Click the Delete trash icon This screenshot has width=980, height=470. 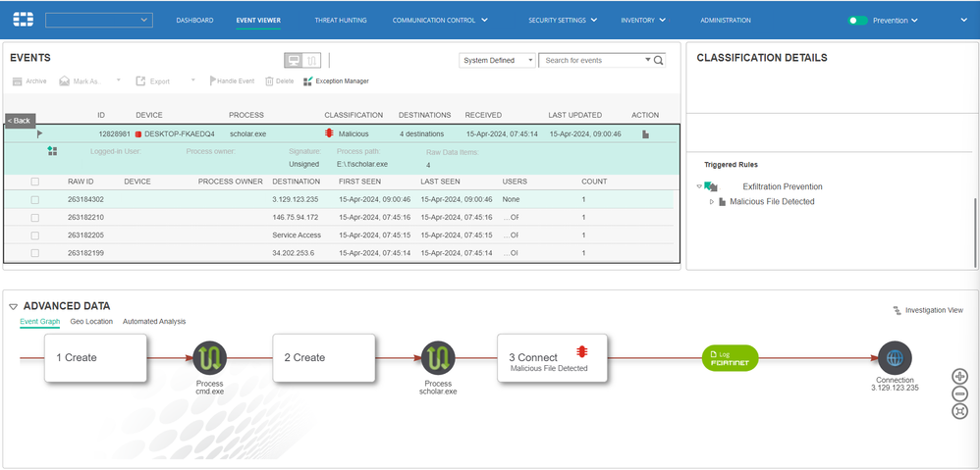pyautogui.click(x=269, y=81)
